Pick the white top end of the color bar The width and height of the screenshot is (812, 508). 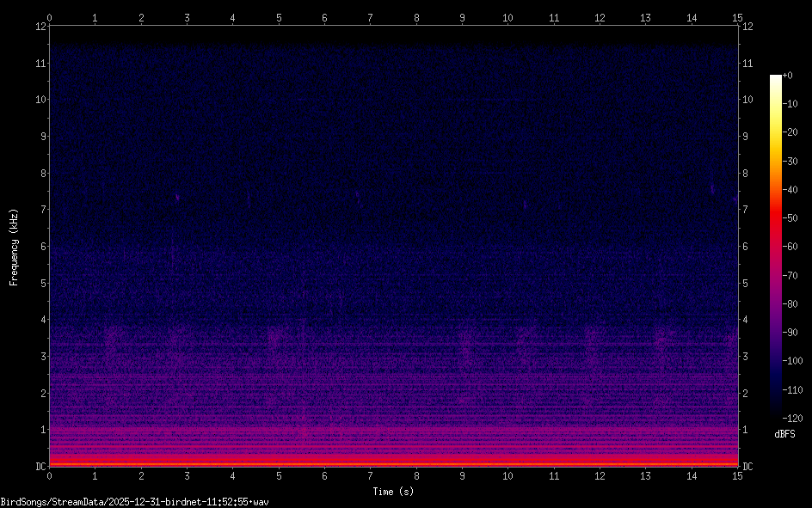tap(776, 78)
